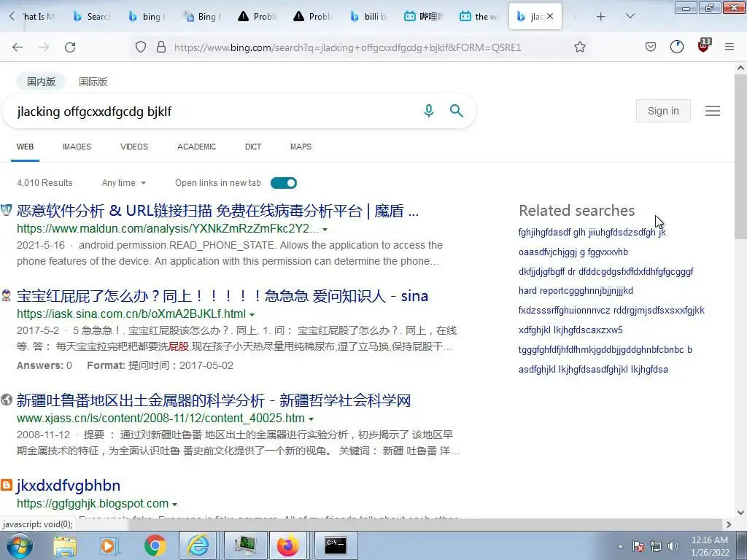The width and height of the screenshot is (747, 560).
Task: Click the Firefox taskbar icon
Action: click(288, 546)
